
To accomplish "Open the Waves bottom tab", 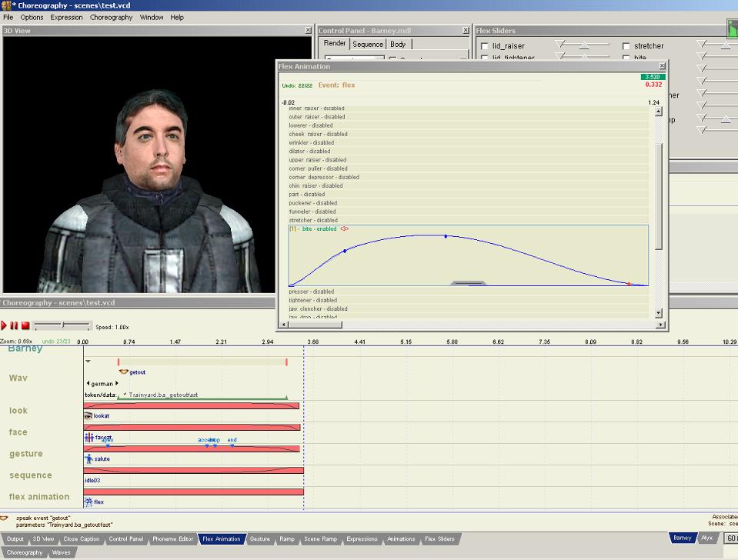I will (61, 552).
